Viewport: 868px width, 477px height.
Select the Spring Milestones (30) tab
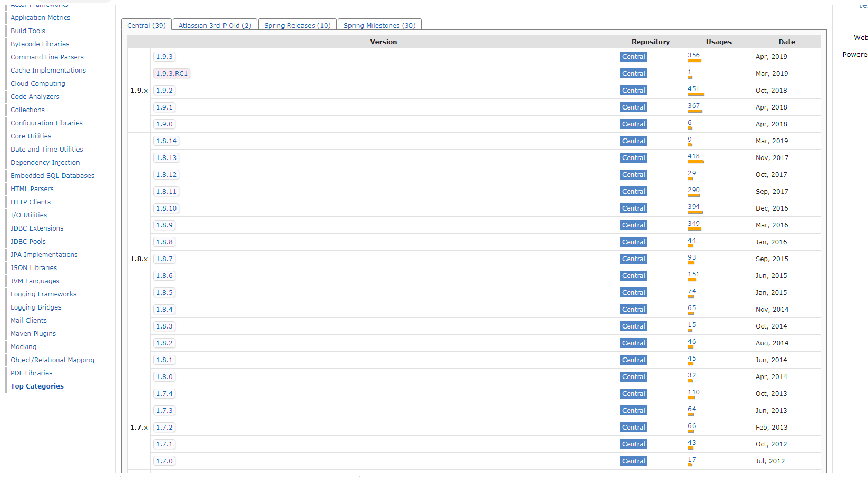click(379, 25)
